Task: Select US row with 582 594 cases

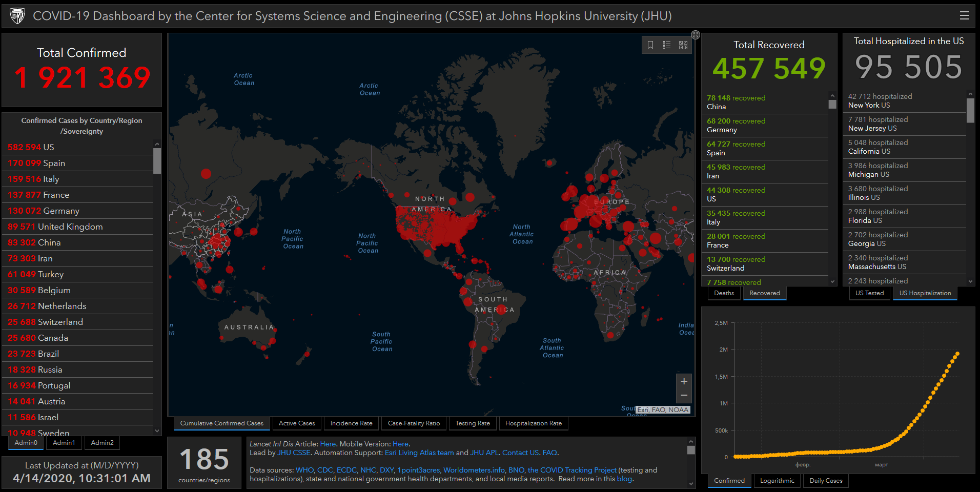Action: [x=77, y=148]
